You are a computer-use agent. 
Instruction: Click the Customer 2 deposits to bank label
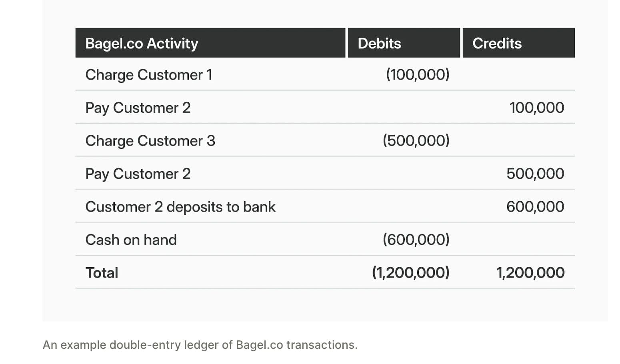click(180, 207)
